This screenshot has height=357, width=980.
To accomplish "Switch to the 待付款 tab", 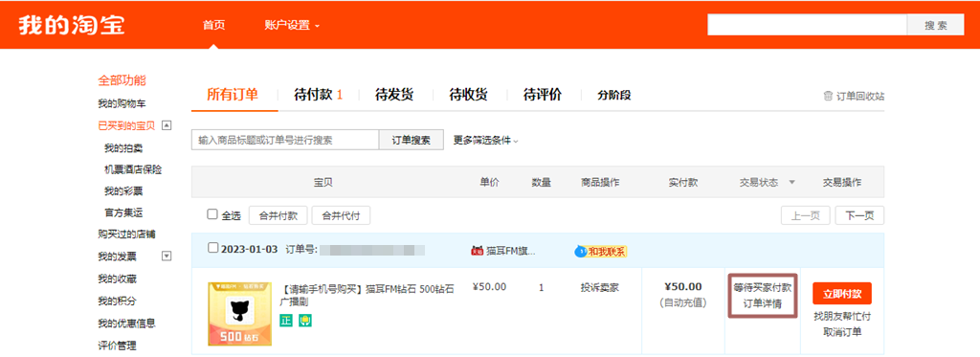I will pyautogui.click(x=318, y=95).
